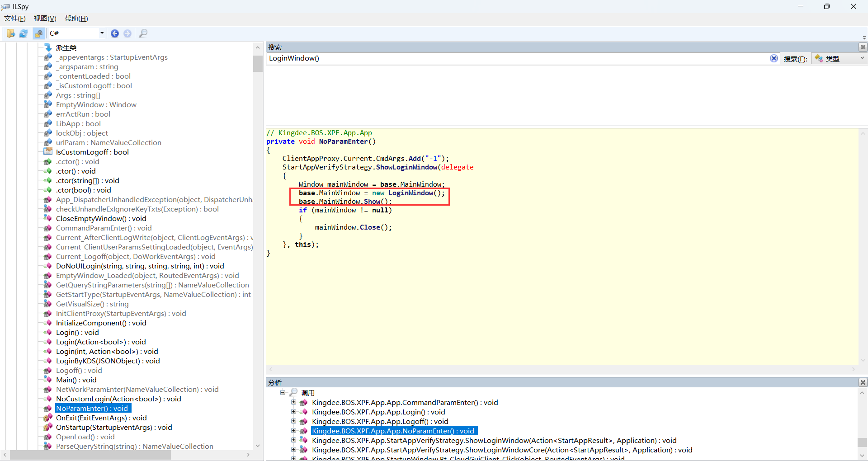868x461 pixels.
Task: Open the 视图(V) menu
Action: 45,19
